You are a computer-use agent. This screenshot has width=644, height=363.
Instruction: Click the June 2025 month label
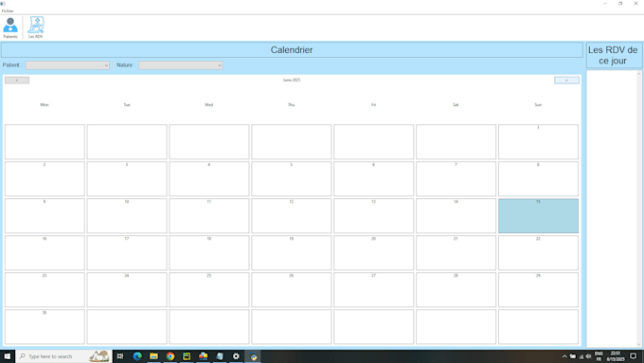click(292, 80)
